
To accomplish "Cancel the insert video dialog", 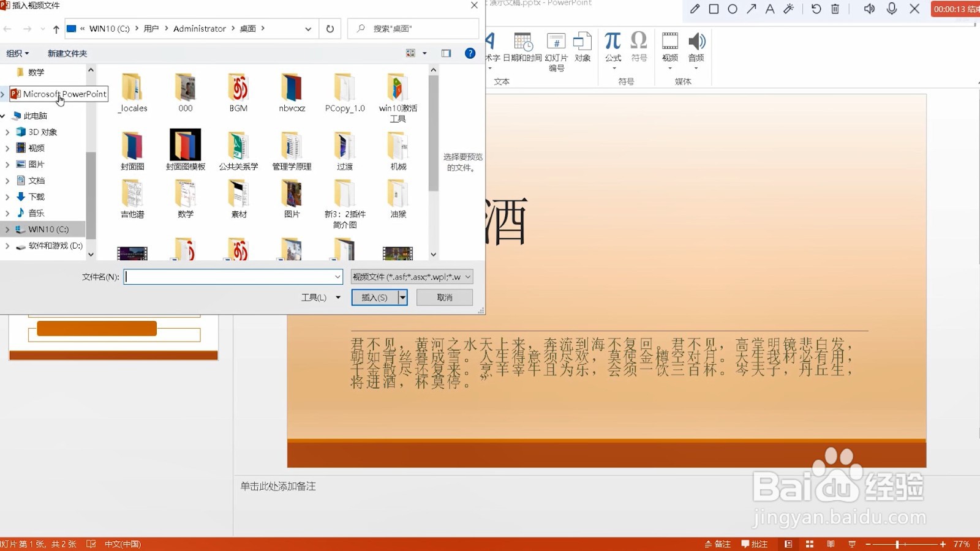I will 445,298.
